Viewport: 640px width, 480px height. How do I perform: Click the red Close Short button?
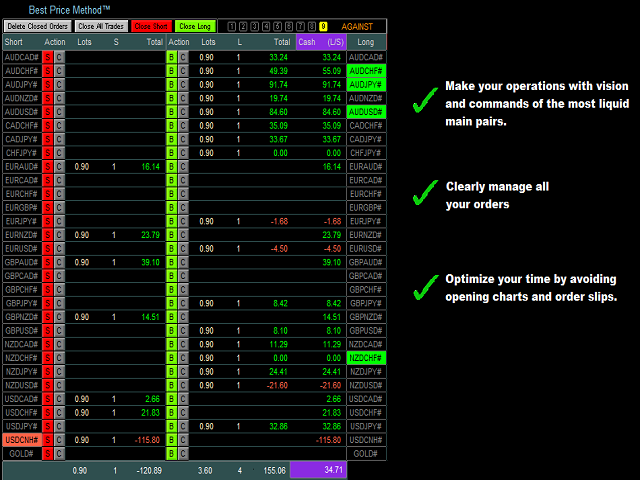(x=151, y=27)
